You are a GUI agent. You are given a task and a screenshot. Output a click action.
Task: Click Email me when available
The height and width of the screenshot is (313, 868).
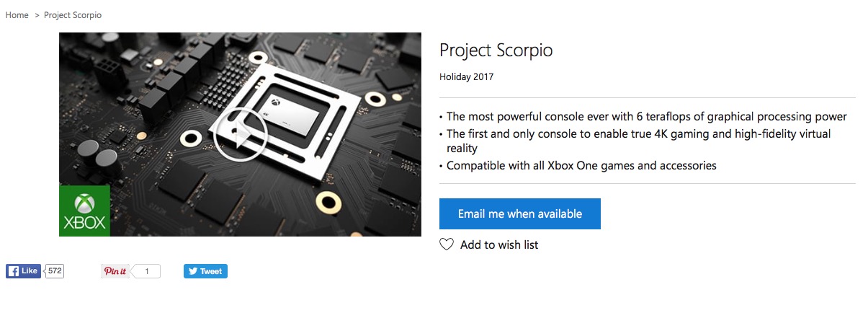(519, 214)
